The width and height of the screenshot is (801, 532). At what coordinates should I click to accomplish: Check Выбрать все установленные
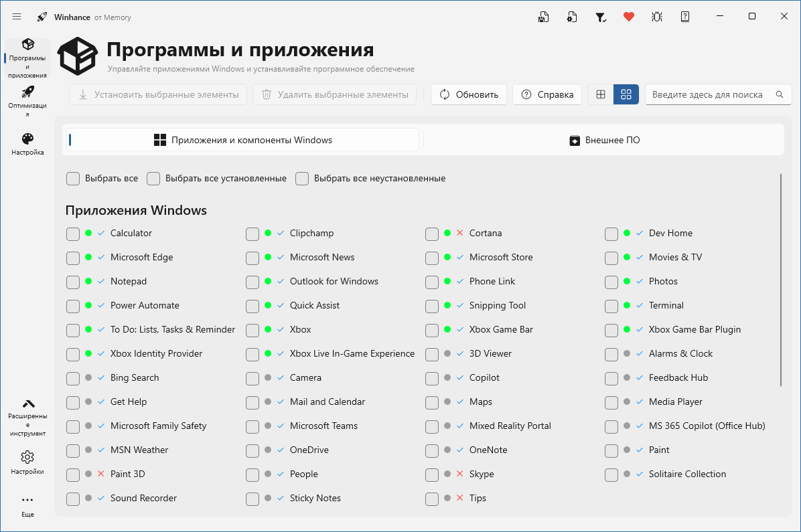(x=153, y=179)
